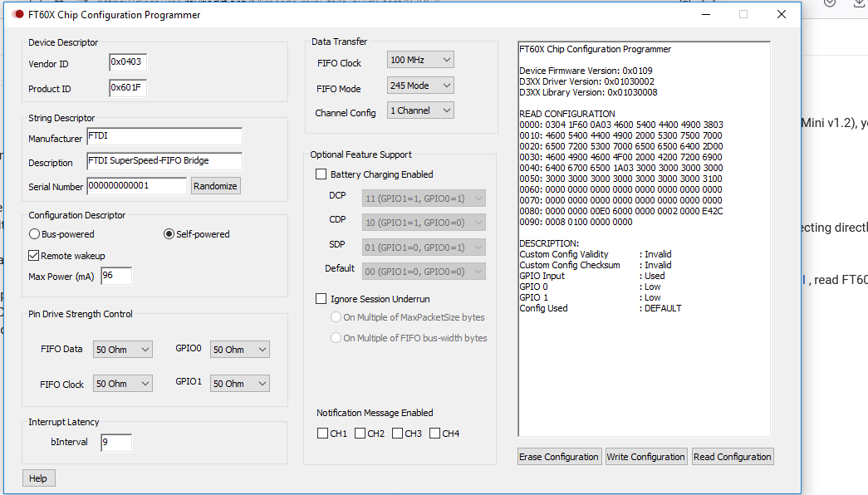Open GPIO1 drive strength dropdown
868x495 pixels.
pyautogui.click(x=240, y=384)
